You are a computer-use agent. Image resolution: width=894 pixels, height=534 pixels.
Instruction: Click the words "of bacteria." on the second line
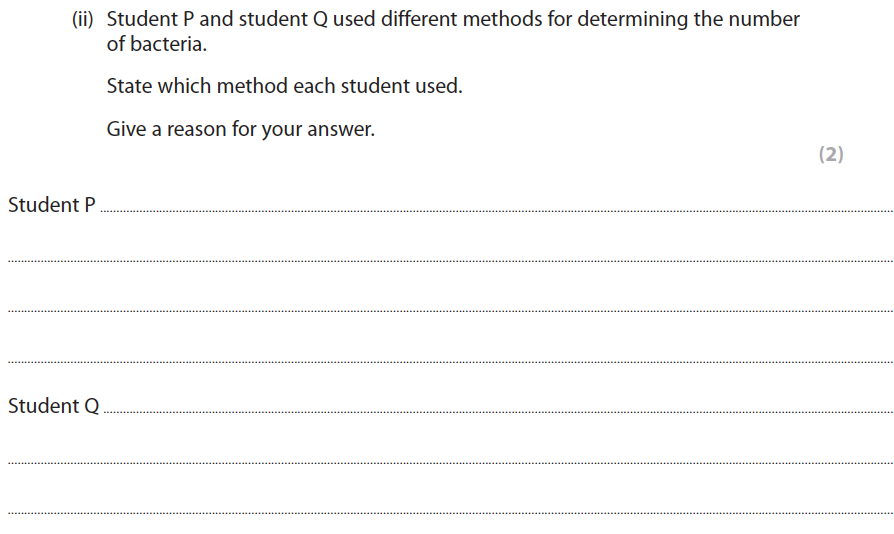coord(156,45)
